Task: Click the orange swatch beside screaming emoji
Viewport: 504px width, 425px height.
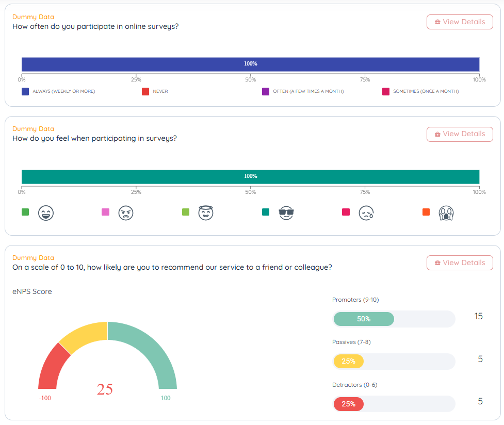Action: click(x=426, y=212)
